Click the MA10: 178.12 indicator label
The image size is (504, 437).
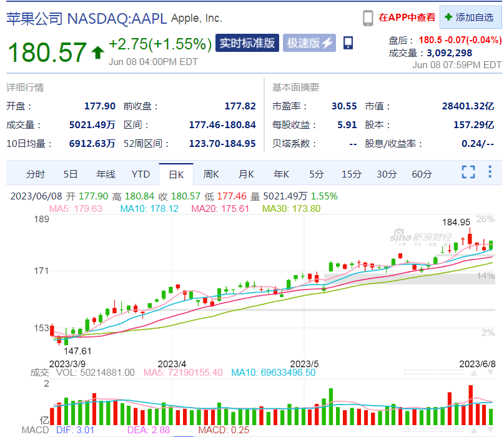click(x=149, y=209)
